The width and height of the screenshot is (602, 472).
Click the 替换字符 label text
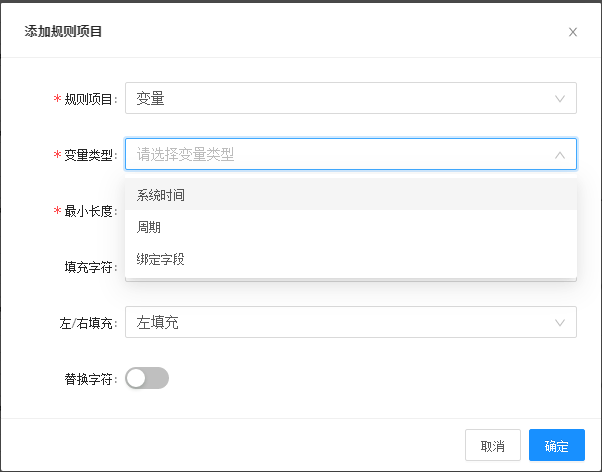(90, 379)
